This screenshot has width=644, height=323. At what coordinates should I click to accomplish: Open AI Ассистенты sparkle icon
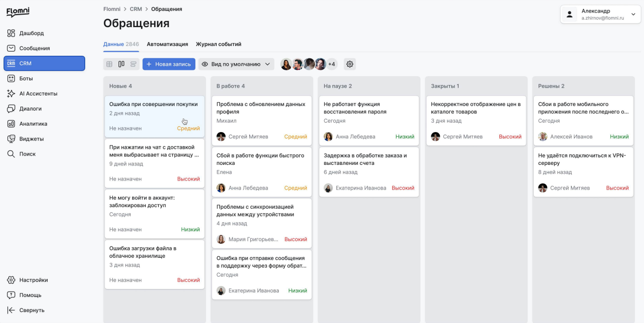point(11,93)
